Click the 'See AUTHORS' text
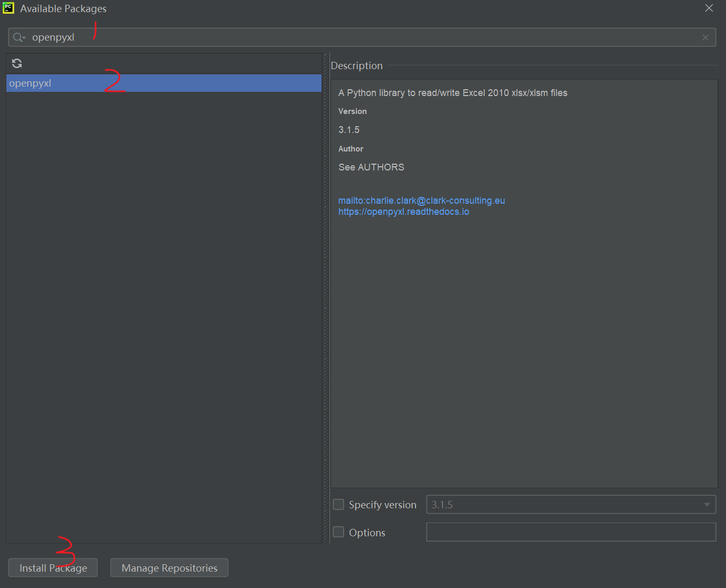This screenshot has width=726, height=588. (x=371, y=167)
